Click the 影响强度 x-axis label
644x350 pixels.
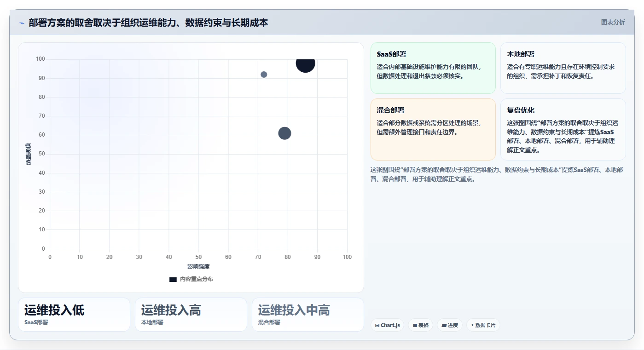point(198,267)
